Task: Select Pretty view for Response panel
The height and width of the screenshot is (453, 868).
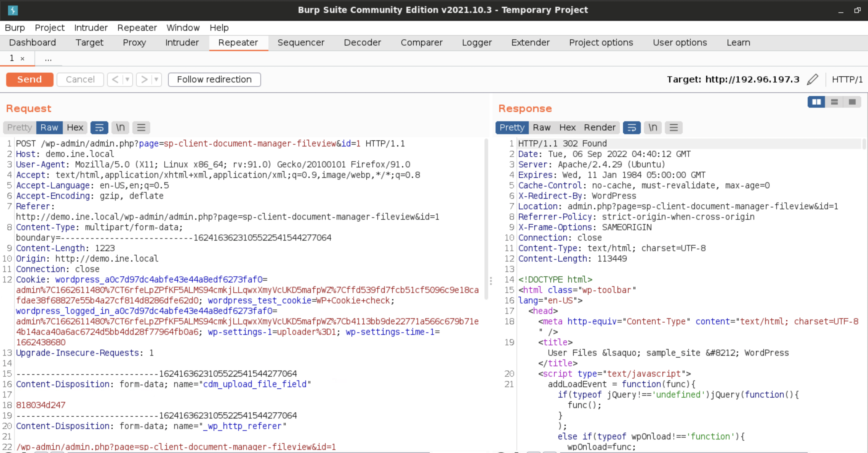Action: (512, 127)
